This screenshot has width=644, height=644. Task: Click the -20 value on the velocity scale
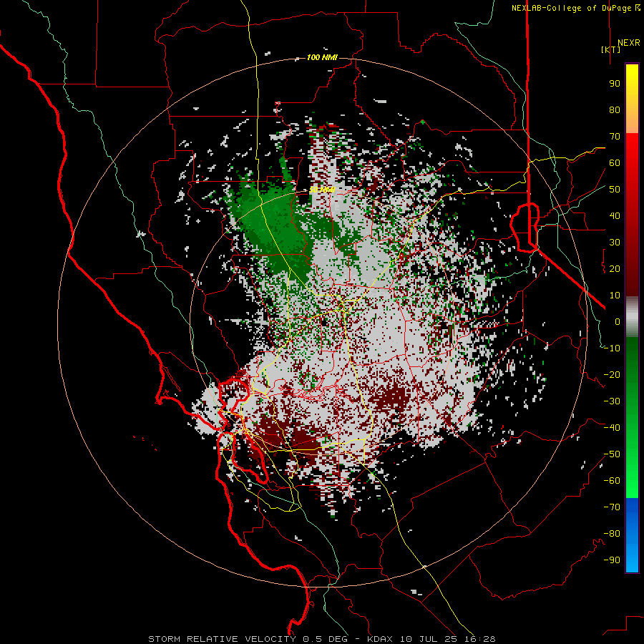[x=612, y=375]
